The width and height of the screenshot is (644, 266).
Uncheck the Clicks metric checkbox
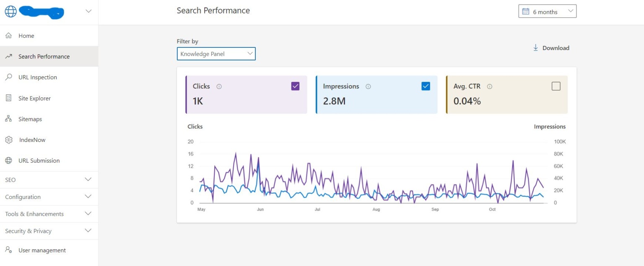tap(295, 86)
